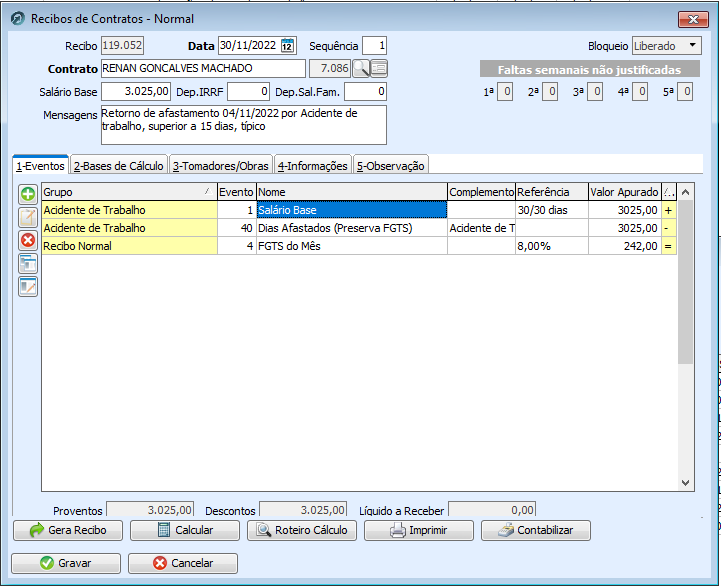The width and height of the screenshot is (721, 586).
Task: Click the 8,00% reference cell
Action: (552, 246)
